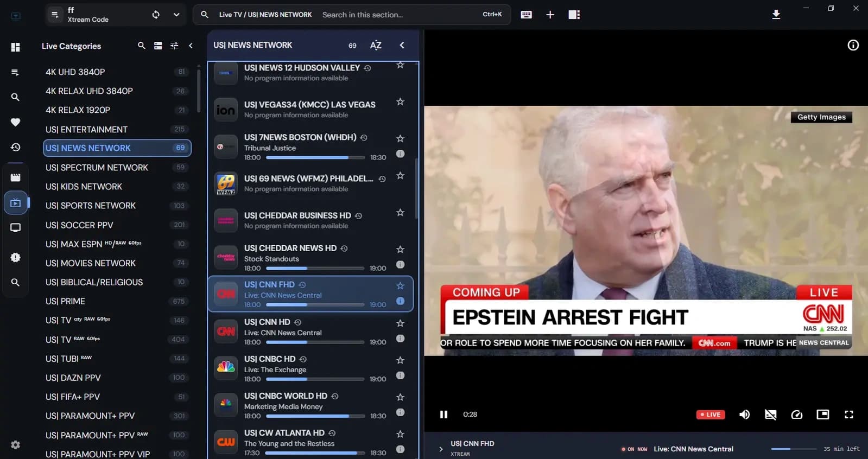Expand the now-playing bar chevron
This screenshot has width=868, height=459.
click(x=441, y=449)
